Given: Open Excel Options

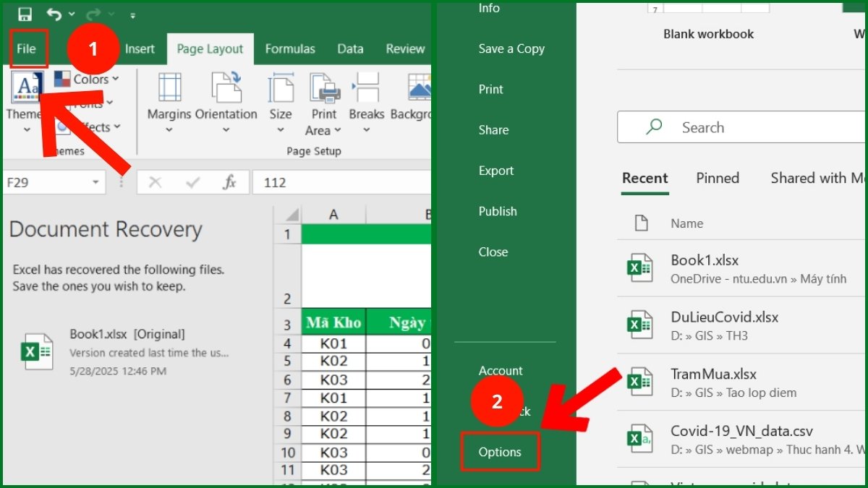Looking at the screenshot, I should tap(500, 451).
